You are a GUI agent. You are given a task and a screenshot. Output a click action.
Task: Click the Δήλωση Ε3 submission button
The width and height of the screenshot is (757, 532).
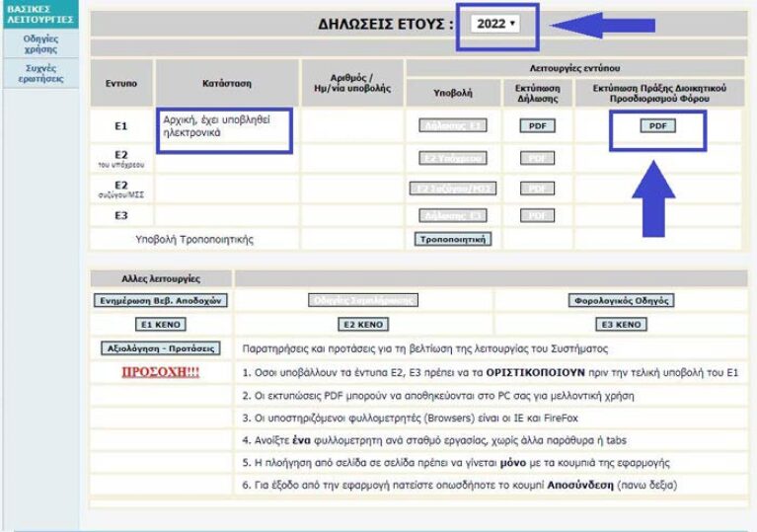click(452, 215)
